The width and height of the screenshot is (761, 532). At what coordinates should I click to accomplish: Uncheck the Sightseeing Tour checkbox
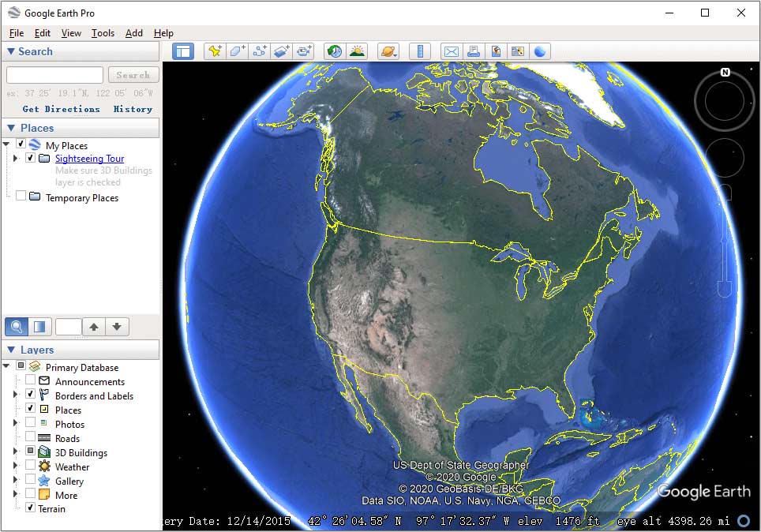[30, 158]
